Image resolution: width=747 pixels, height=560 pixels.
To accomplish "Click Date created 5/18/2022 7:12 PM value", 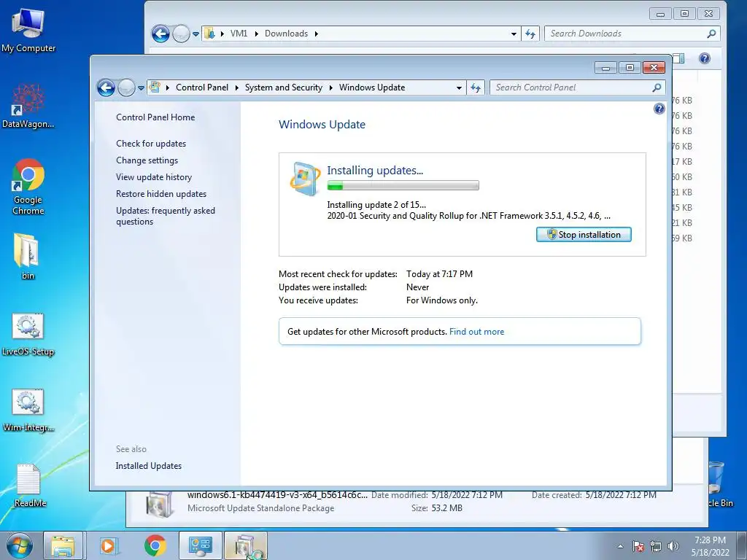I will [621, 495].
